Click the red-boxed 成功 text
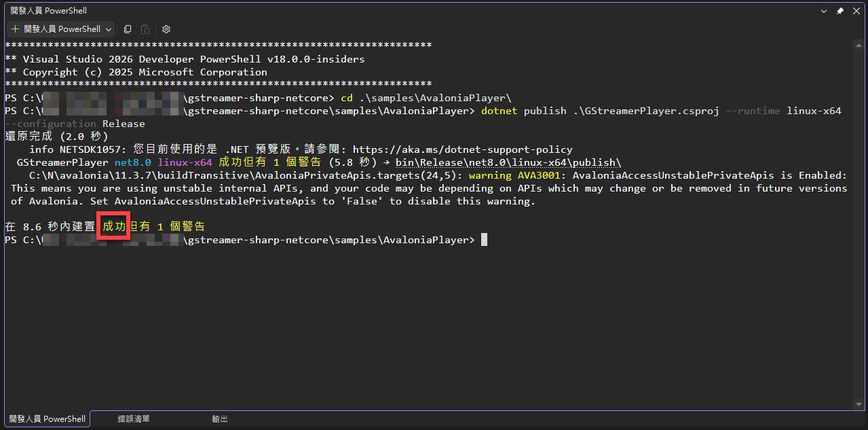The height and width of the screenshot is (430, 868). click(x=113, y=227)
